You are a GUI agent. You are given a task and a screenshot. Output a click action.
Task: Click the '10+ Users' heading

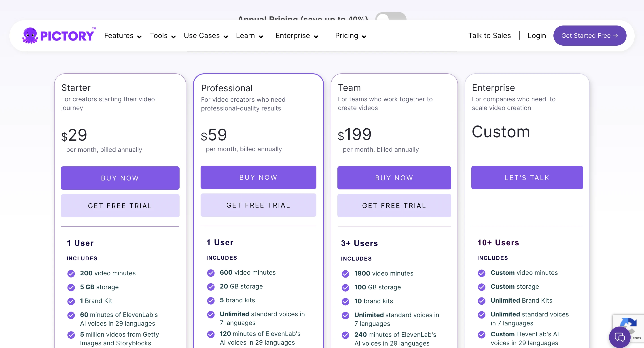tap(498, 242)
